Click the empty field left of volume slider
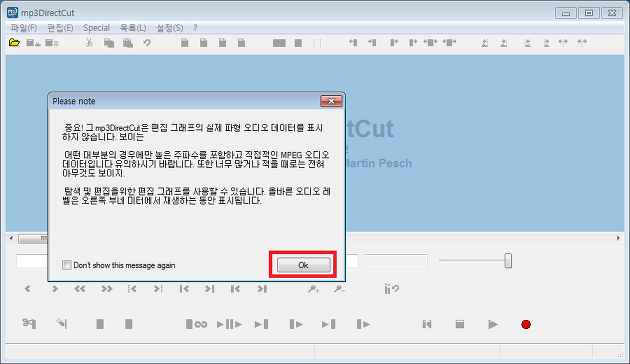The image size is (630, 364). tap(396, 261)
